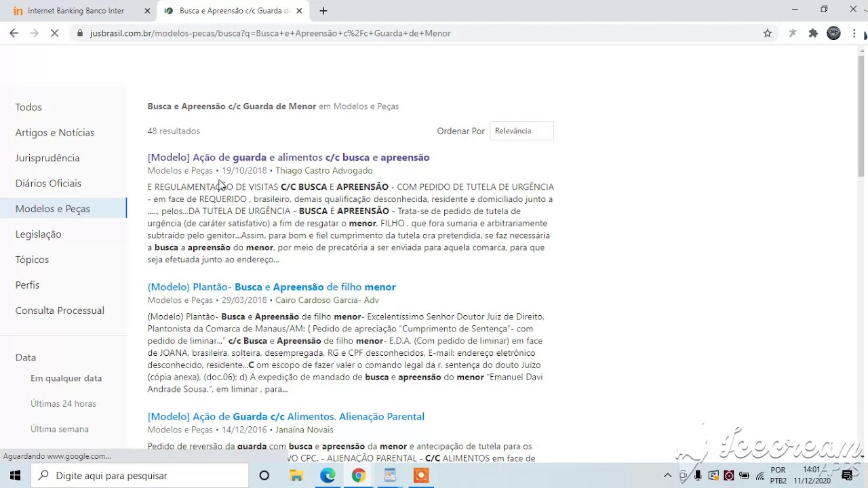
Task: Open Diários Oficiais category
Action: point(48,183)
